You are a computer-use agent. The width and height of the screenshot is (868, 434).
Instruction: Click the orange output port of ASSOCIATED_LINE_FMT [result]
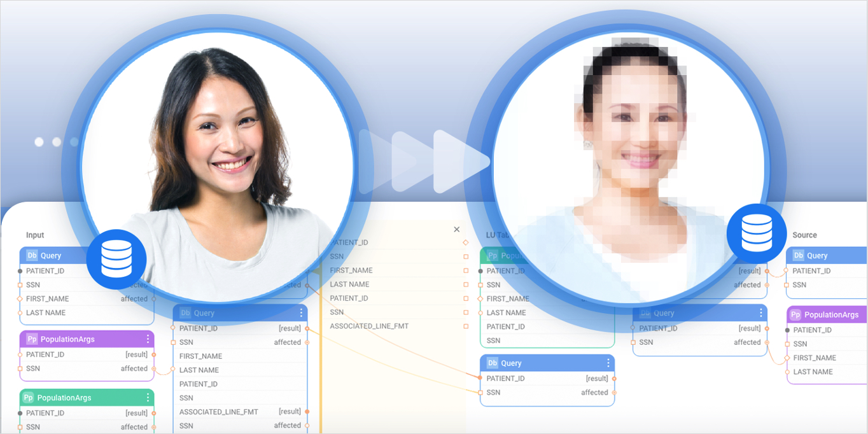coord(307,412)
